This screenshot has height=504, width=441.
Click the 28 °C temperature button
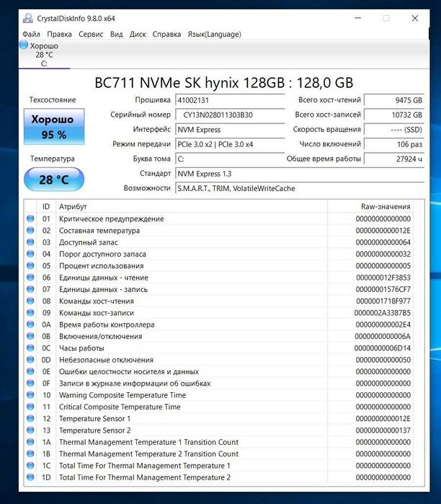pos(54,180)
